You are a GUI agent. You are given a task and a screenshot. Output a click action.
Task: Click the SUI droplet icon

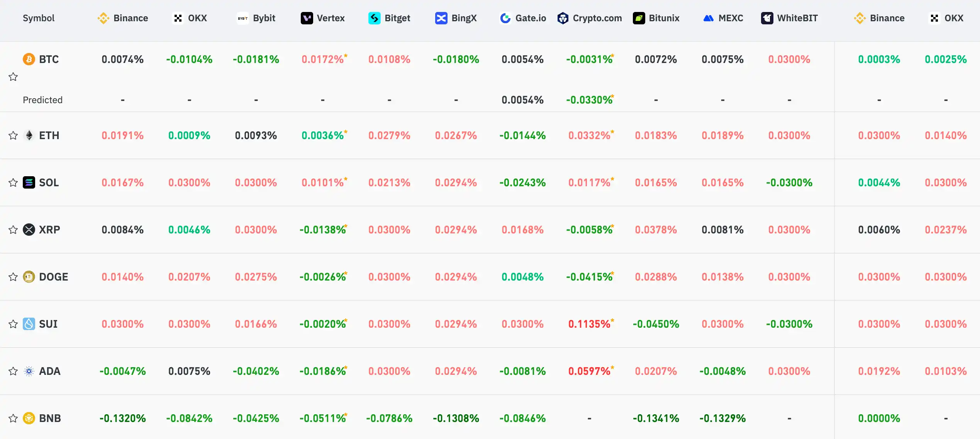[29, 324]
